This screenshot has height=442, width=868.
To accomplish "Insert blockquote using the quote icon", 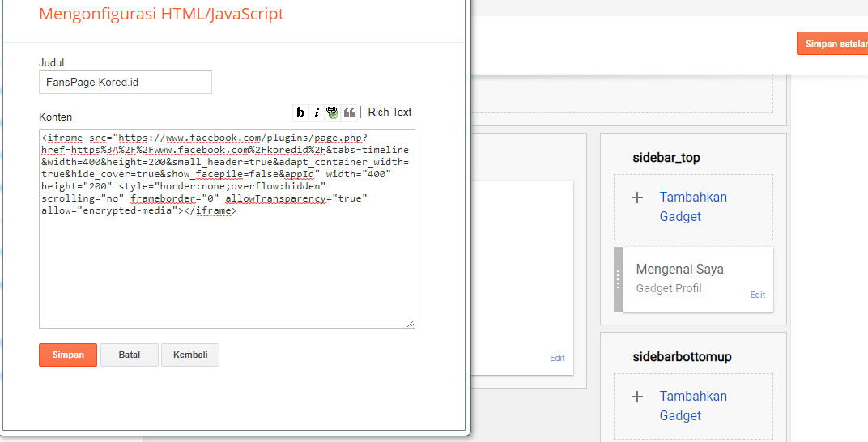I will [x=349, y=113].
